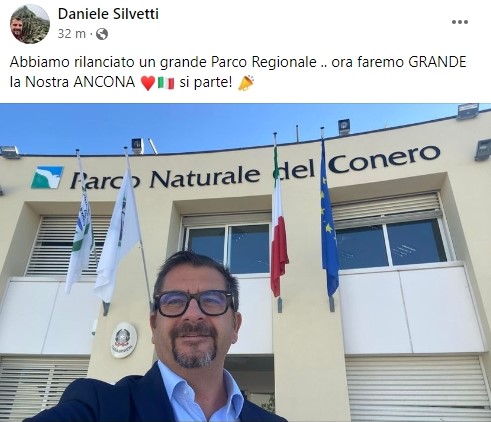Click the 32 m post timestamp

[71, 34]
